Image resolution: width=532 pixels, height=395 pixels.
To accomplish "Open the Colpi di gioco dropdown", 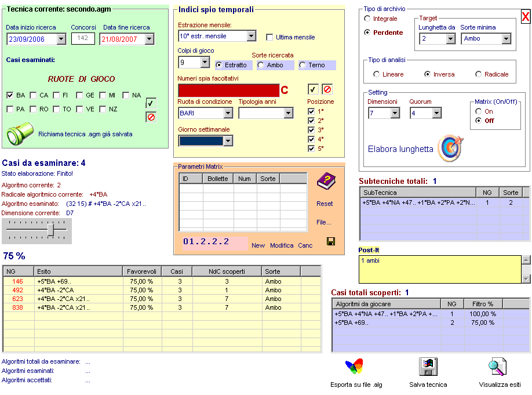I will coord(205,62).
